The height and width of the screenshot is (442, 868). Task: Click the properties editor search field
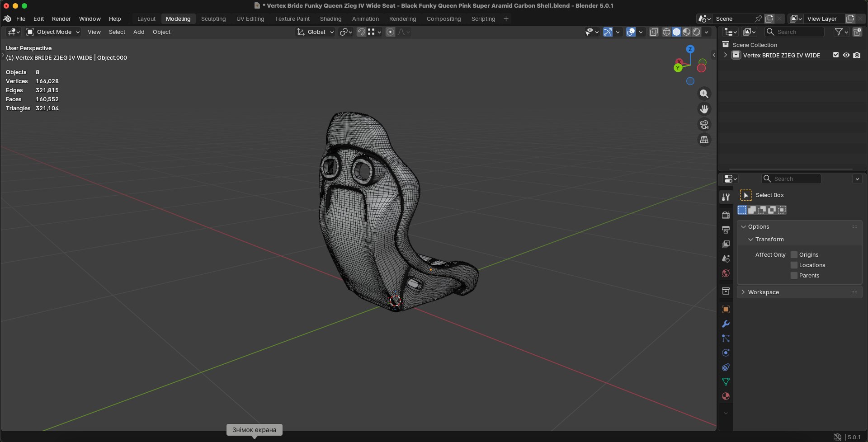pos(791,179)
